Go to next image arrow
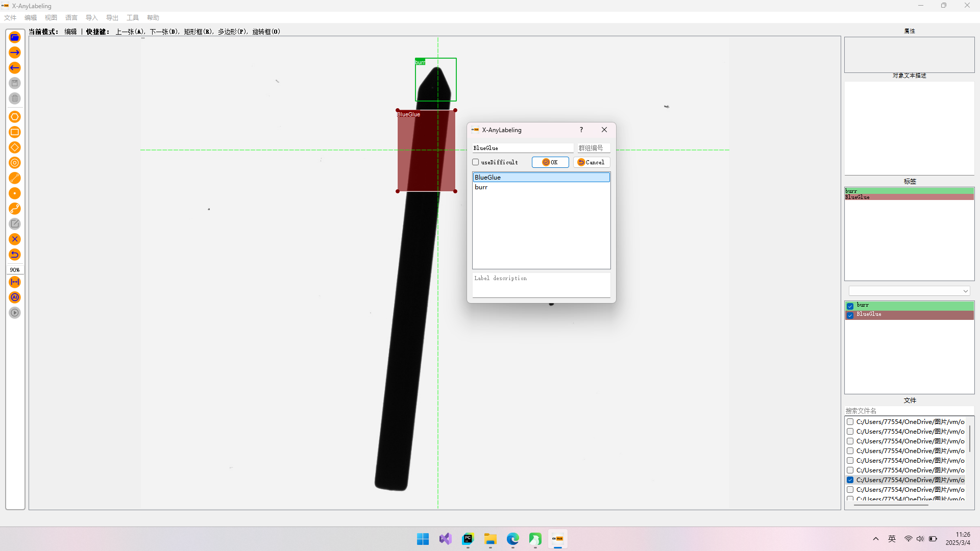Screen dimensions: 980x551 click(15, 53)
